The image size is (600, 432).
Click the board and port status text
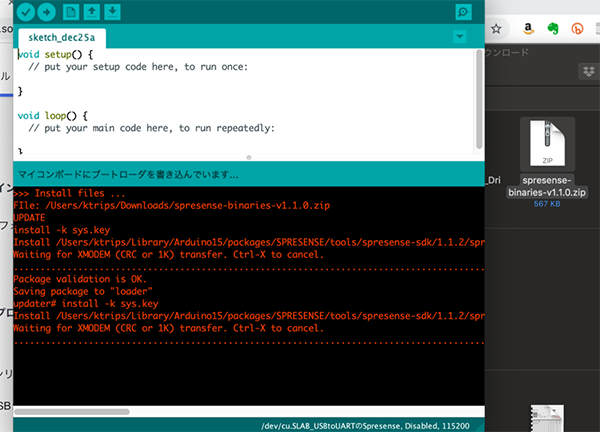coord(365,426)
